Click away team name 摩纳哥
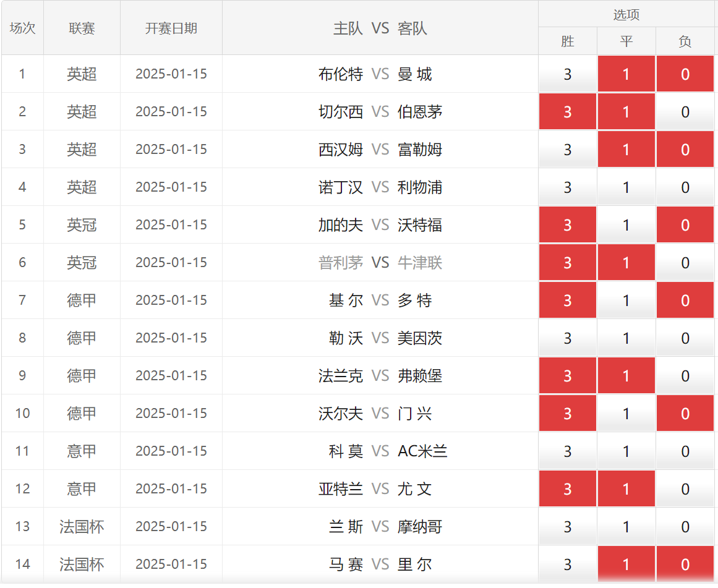The width and height of the screenshot is (718, 588). click(420, 527)
